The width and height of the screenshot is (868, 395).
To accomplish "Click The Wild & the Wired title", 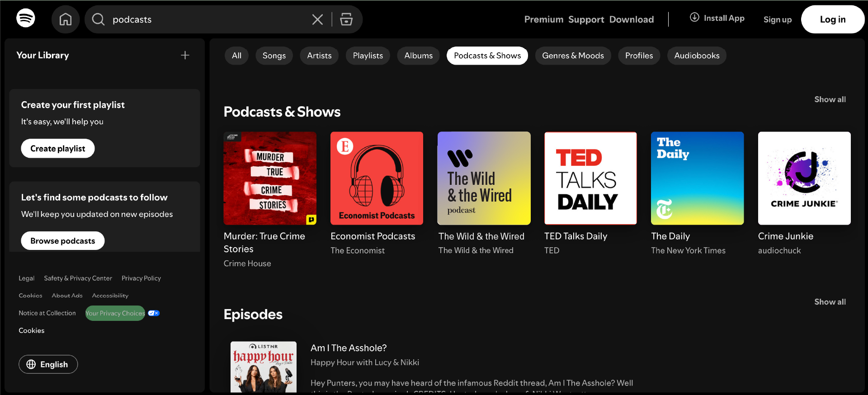I will click(x=481, y=236).
